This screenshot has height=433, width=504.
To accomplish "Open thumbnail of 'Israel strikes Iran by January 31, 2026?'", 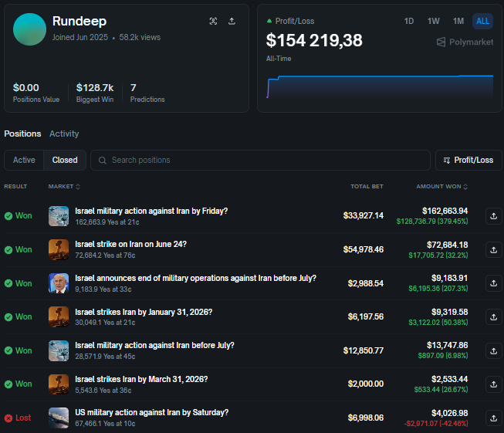I will coord(59,316).
